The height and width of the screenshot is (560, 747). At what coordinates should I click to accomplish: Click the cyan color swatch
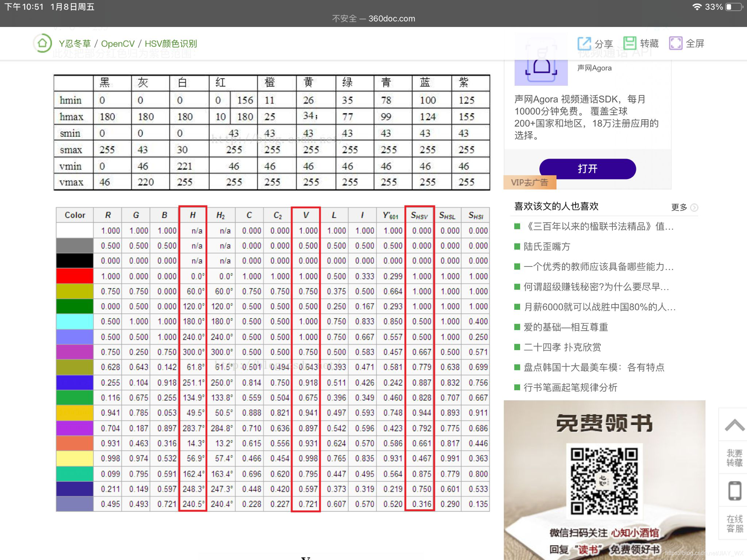[x=74, y=322]
